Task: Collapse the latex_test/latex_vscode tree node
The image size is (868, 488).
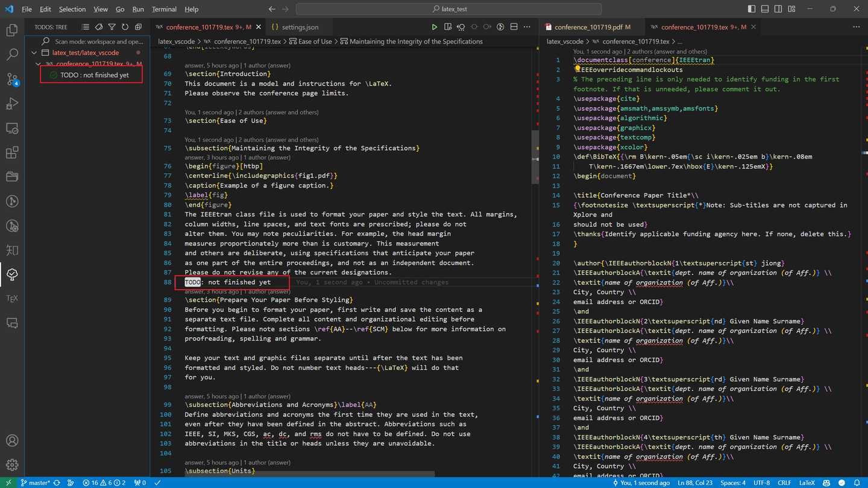Action: point(34,52)
